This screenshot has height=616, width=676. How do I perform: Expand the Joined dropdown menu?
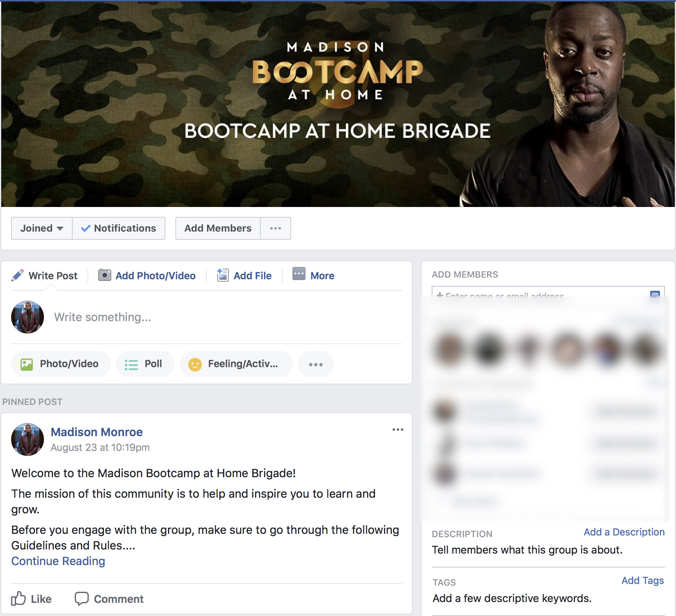tap(42, 228)
